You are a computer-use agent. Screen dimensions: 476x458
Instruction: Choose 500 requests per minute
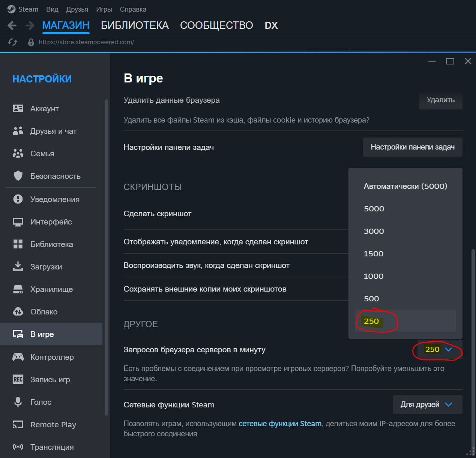tap(405, 299)
